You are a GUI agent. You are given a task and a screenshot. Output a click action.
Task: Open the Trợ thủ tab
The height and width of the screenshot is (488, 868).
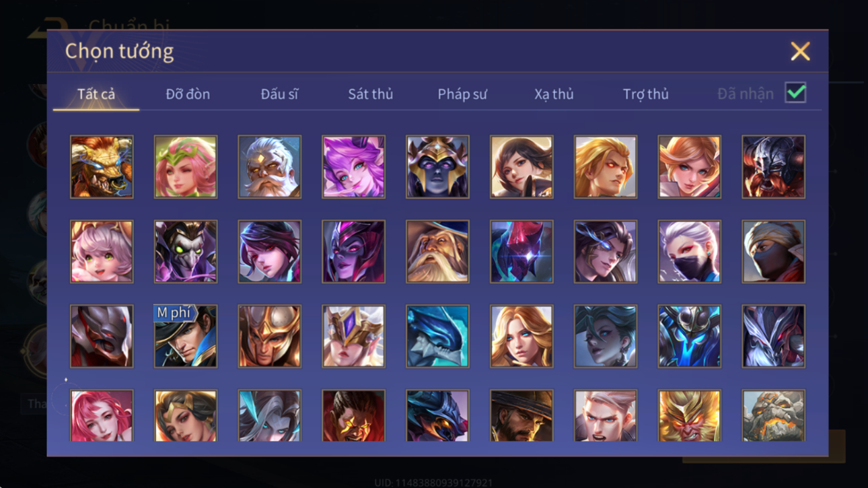click(x=645, y=94)
